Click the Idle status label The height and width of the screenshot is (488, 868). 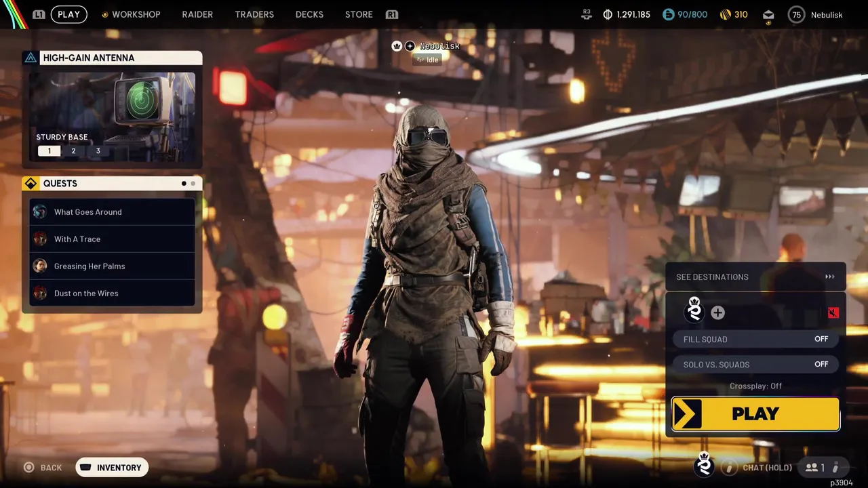point(427,60)
